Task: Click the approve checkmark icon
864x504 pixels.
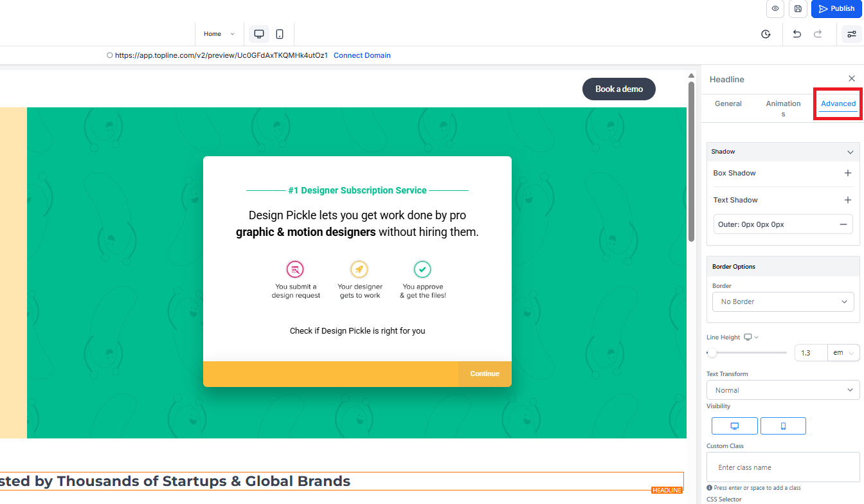Action: 422,269
